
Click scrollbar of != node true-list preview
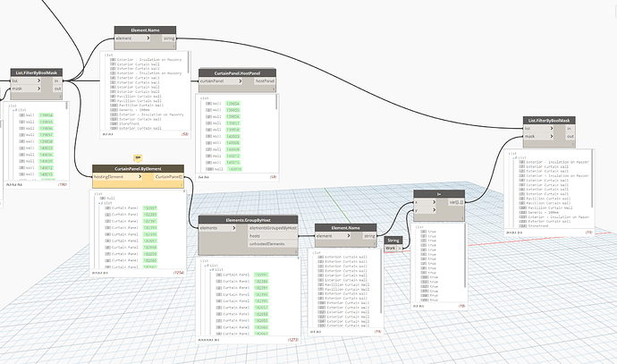pyautogui.click(x=466, y=255)
